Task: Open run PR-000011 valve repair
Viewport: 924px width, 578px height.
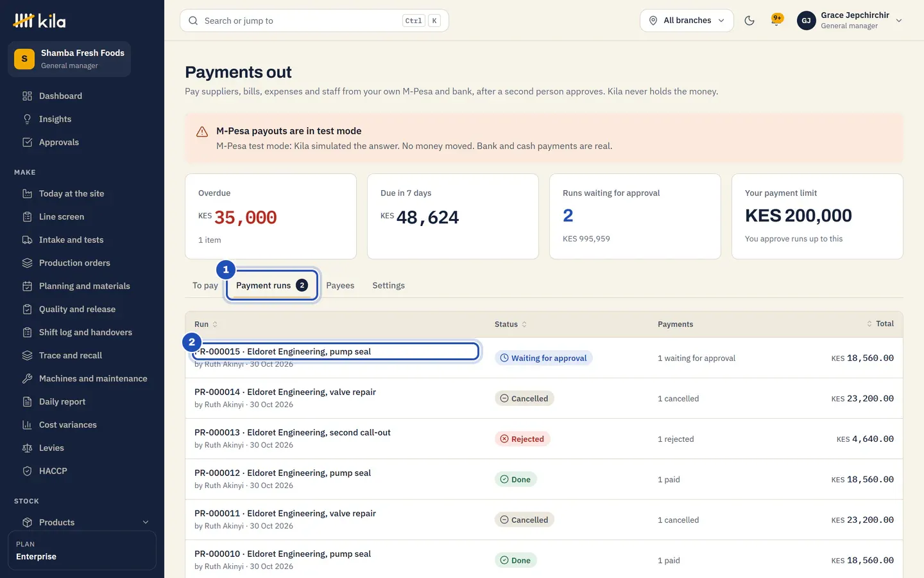Action: [285, 513]
